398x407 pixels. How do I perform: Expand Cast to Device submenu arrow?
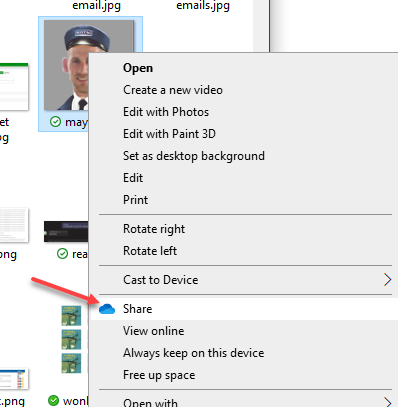coord(387,280)
